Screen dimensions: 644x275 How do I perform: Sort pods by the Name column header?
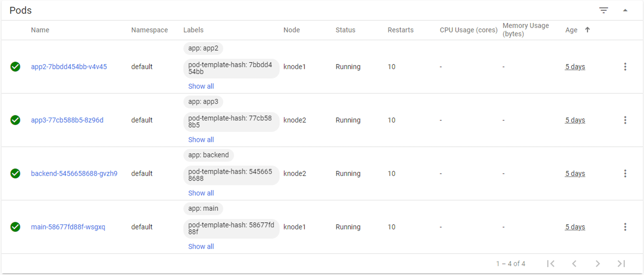point(40,30)
